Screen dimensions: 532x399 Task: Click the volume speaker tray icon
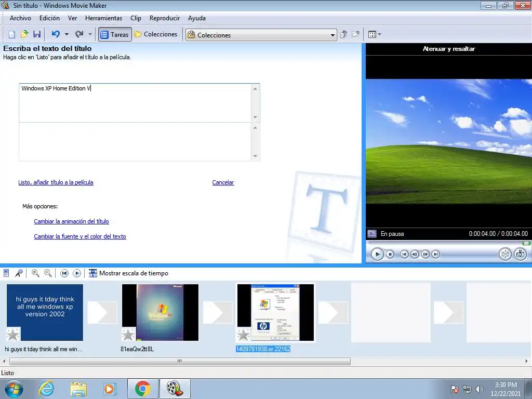[x=479, y=389]
